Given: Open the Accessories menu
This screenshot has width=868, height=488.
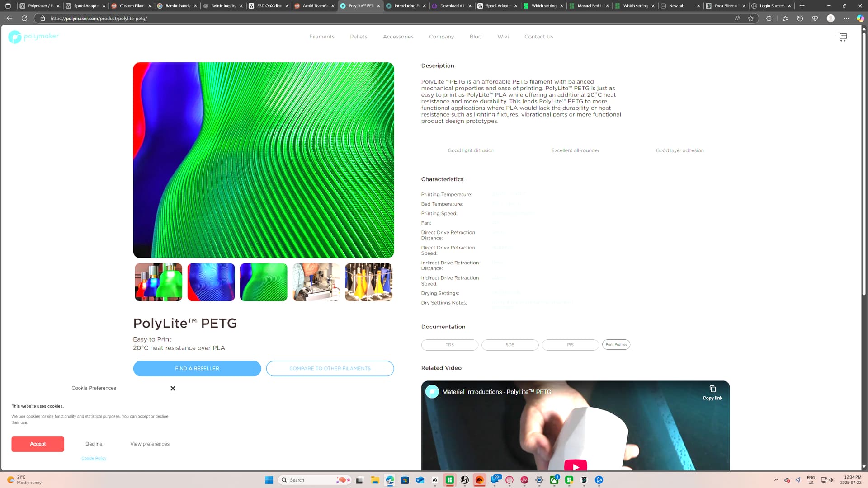Looking at the screenshot, I should coord(398,37).
